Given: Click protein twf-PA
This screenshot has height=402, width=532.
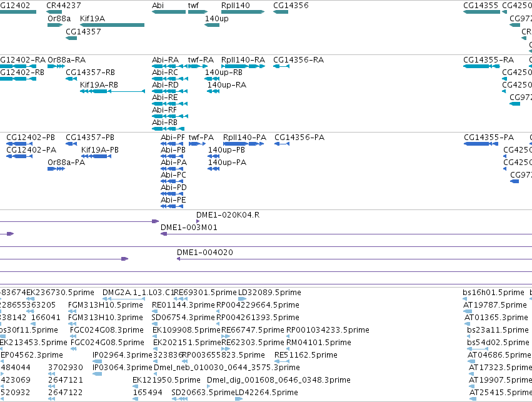Looking at the screenshot, I should [x=201, y=138].
